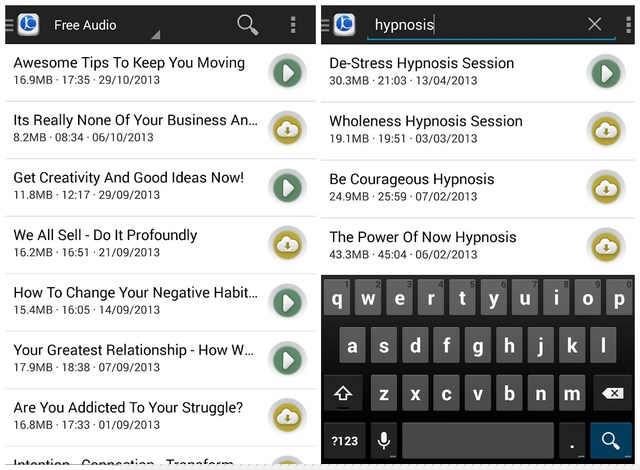Open the 'Are You Addicted To Your Struggle?' title
The height and width of the screenshot is (470, 640).
pyautogui.click(x=128, y=407)
